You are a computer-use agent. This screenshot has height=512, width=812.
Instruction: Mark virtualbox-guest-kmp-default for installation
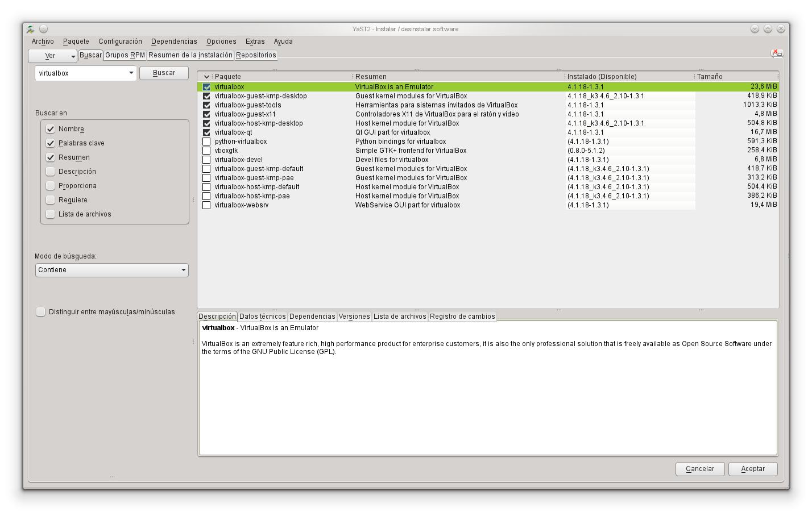click(206, 169)
